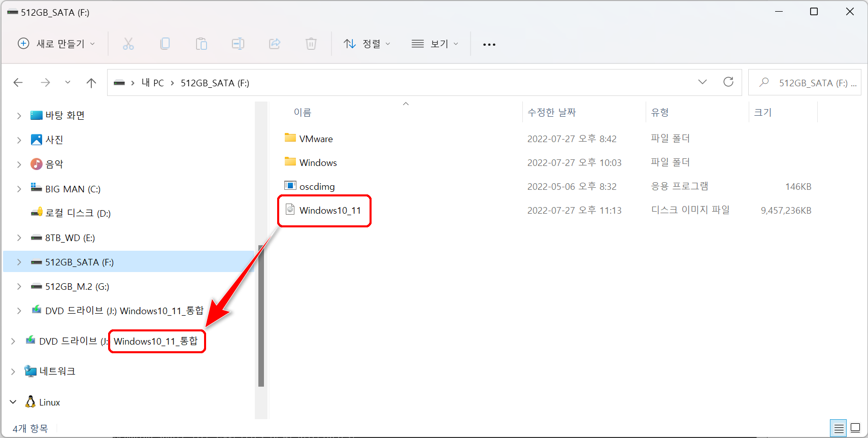Select 네트워크 in navigation pane
Viewport: 868px width, 438px height.
57,371
